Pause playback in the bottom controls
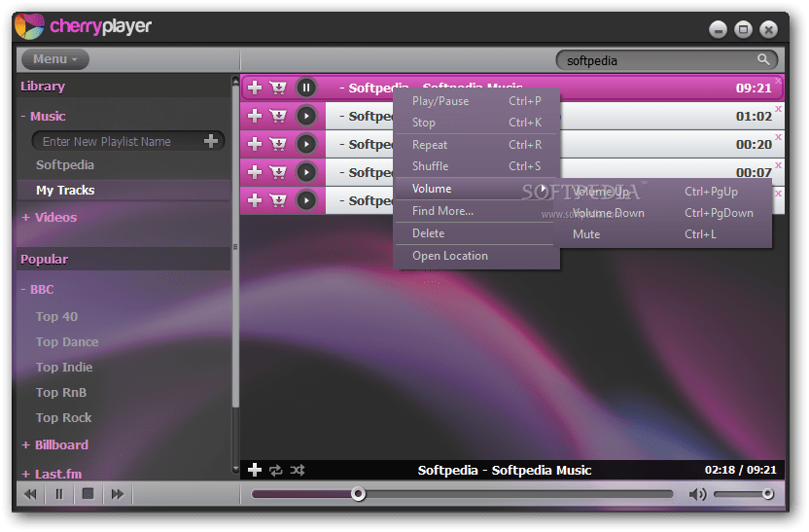 click(59, 494)
